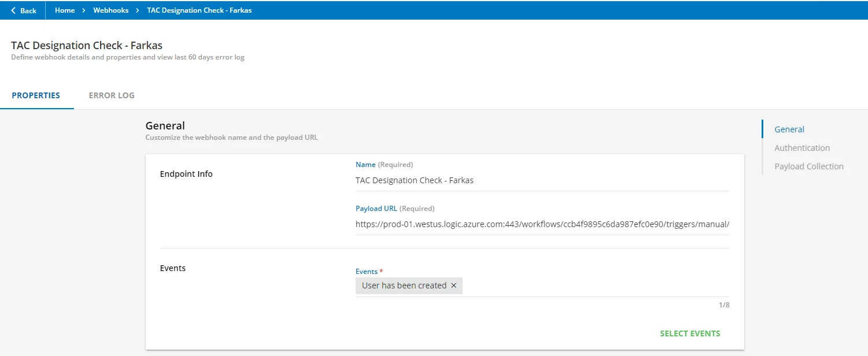The image size is (868, 356).
Task: Jump to General in the side navigation
Action: 789,129
